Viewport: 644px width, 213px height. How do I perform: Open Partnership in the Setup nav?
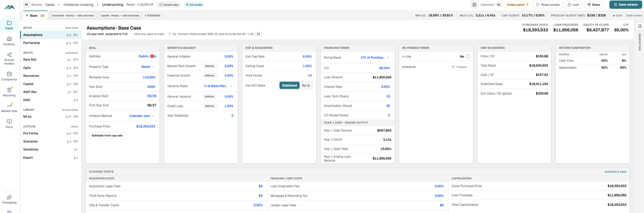51,43
